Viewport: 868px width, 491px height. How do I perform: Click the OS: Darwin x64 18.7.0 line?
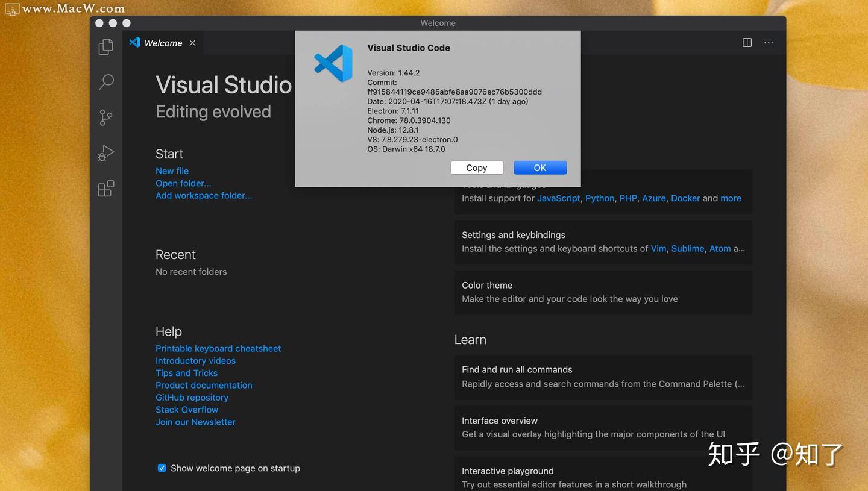pos(406,149)
